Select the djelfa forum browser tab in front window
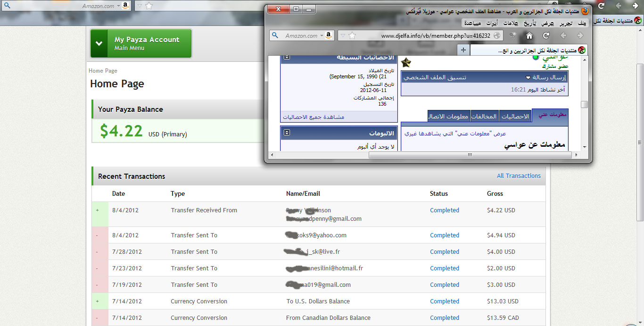 [529, 50]
